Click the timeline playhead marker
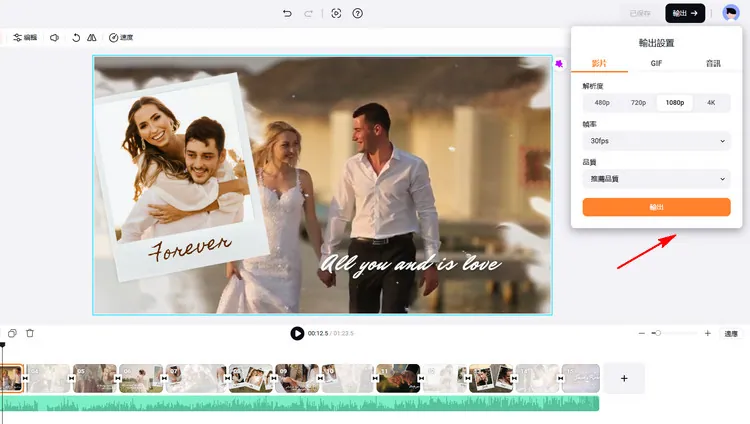Screen dimensions: 750x424 click(x=2, y=345)
